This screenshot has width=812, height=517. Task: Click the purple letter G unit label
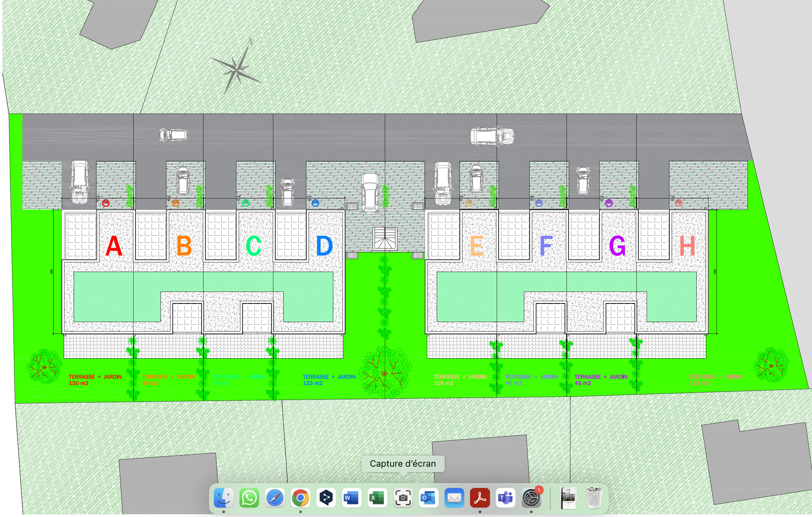[x=617, y=246]
